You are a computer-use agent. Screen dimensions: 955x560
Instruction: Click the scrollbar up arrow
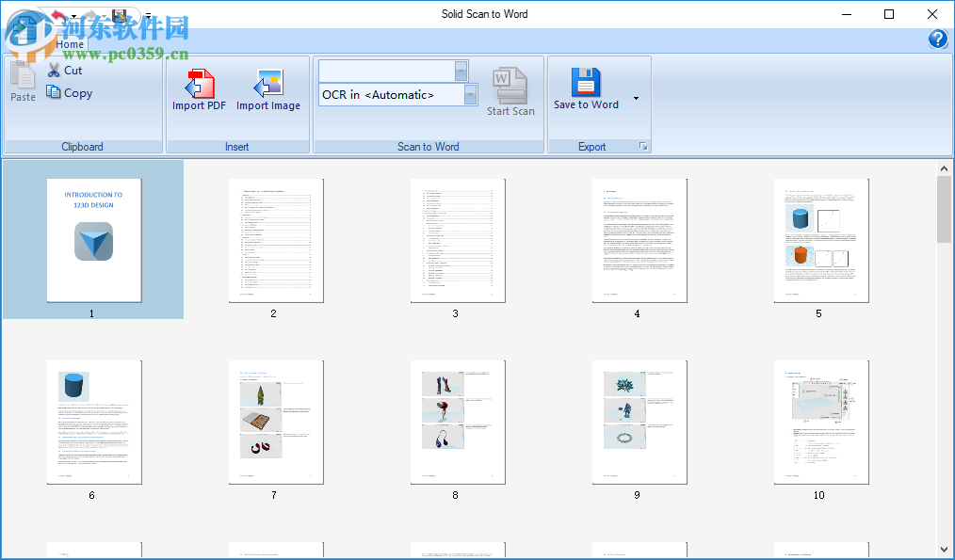pos(947,167)
